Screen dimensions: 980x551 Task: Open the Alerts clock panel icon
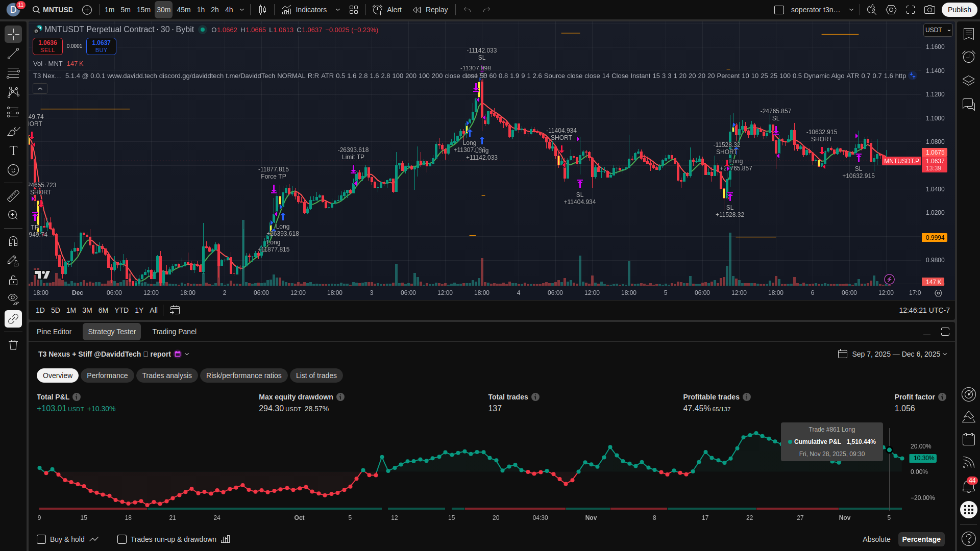pos(968,57)
